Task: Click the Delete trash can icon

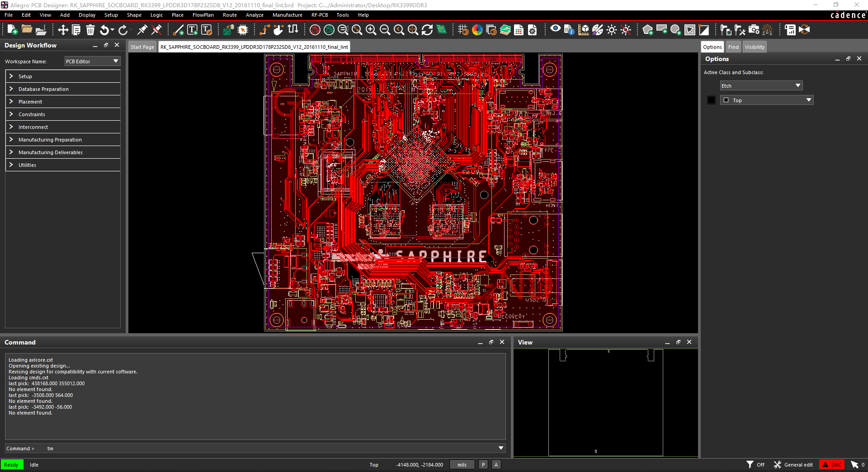Action: coord(90,30)
